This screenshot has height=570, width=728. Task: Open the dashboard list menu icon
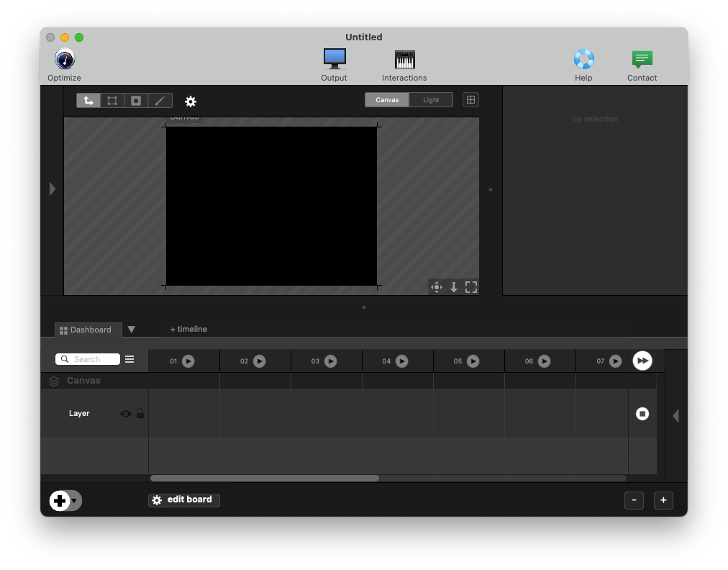(129, 359)
